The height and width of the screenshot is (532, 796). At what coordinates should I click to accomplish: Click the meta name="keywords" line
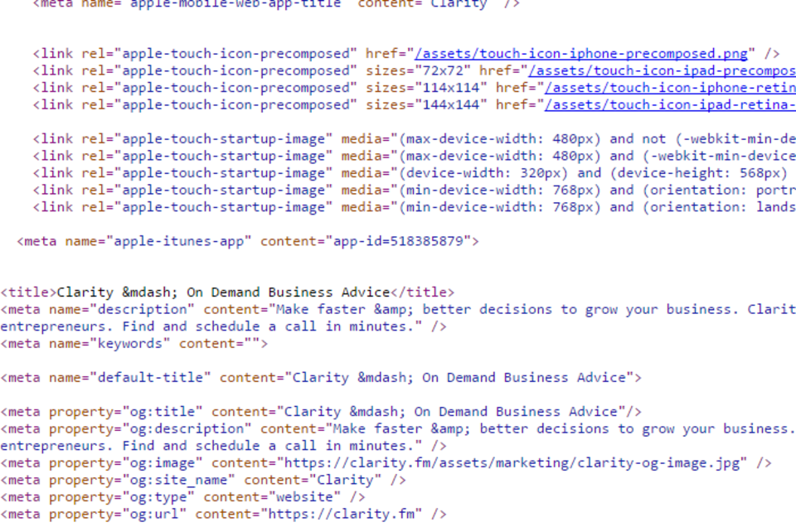[x=134, y=344]
